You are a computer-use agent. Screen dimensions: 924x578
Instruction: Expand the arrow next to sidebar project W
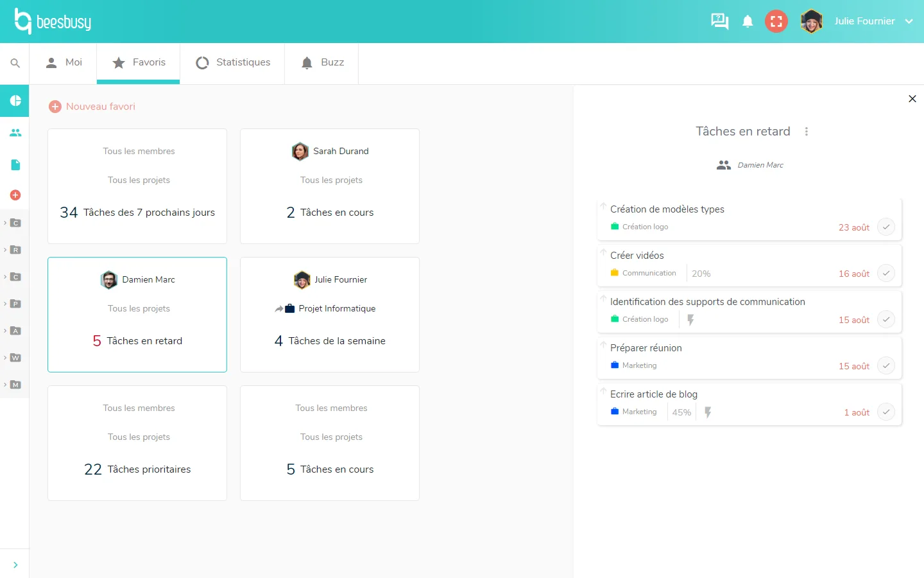5,358
